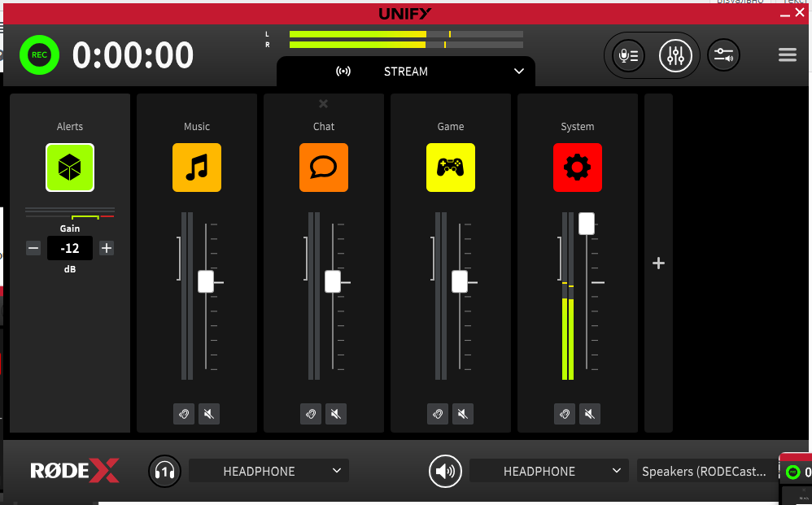Open the microphone settings view icon

coord(628,55)
